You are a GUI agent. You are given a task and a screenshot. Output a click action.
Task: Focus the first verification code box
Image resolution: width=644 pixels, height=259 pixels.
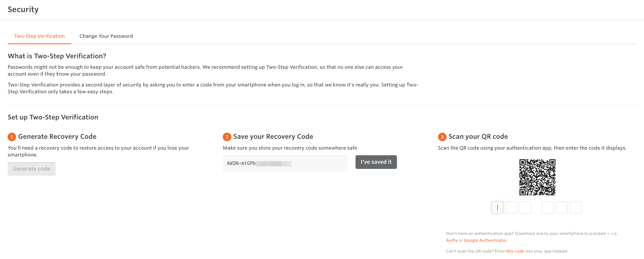point(497,208)
